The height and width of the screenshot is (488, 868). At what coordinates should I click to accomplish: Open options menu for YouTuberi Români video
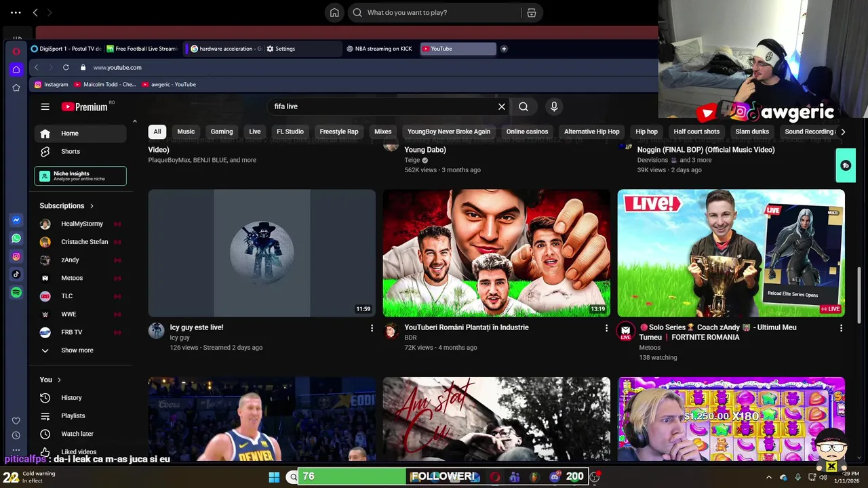click(606, 328)
